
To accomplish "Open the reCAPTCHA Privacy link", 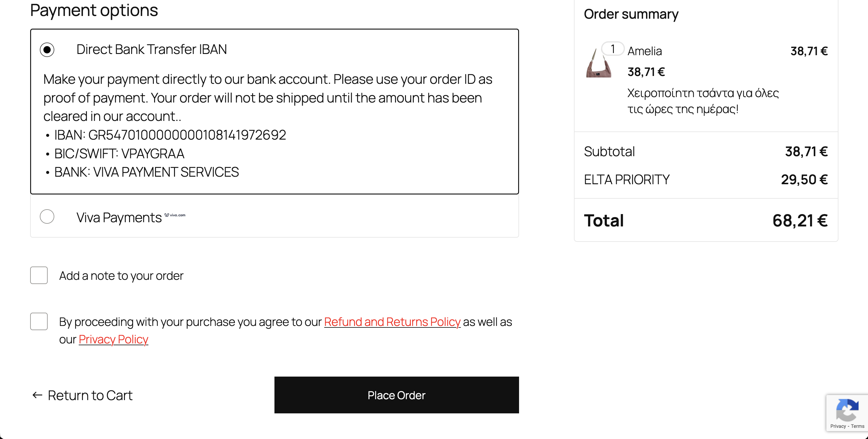I will (838, 426).
